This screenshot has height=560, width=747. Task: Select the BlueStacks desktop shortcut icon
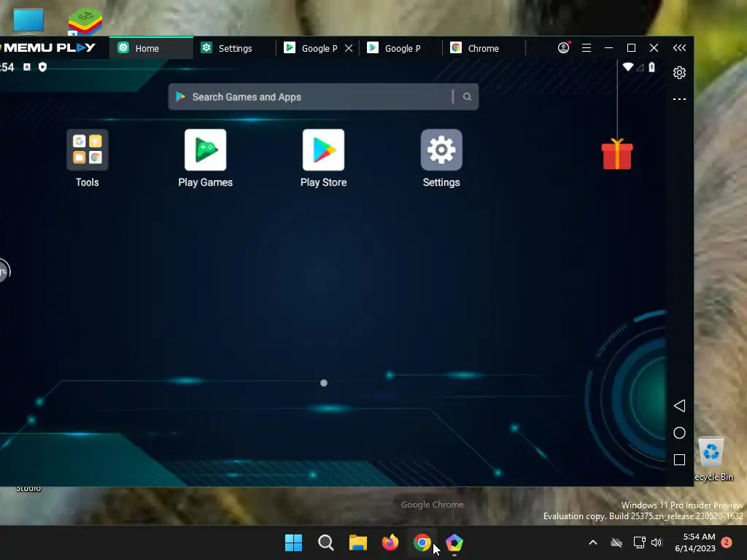tap(85, 21)
